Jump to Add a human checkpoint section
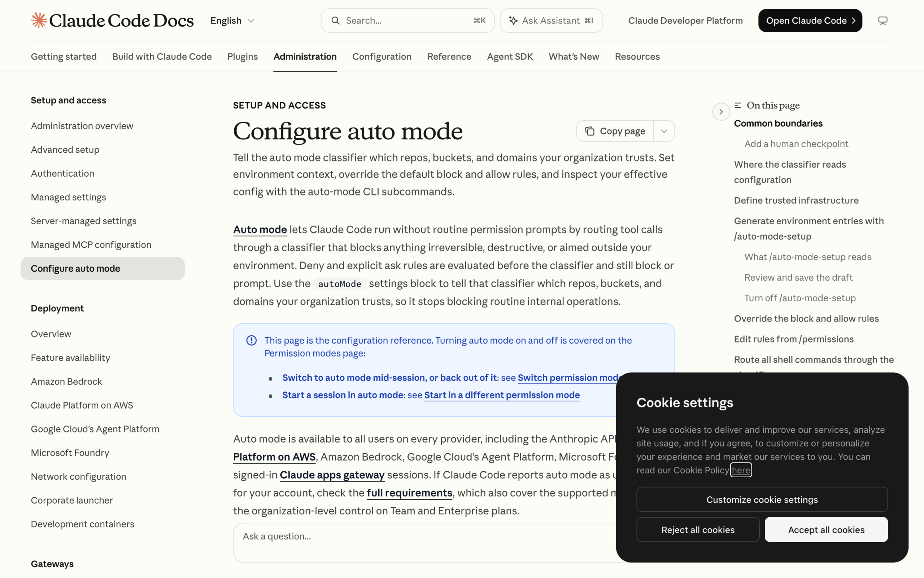Screen dimensions: 924x578 [796, 144]
